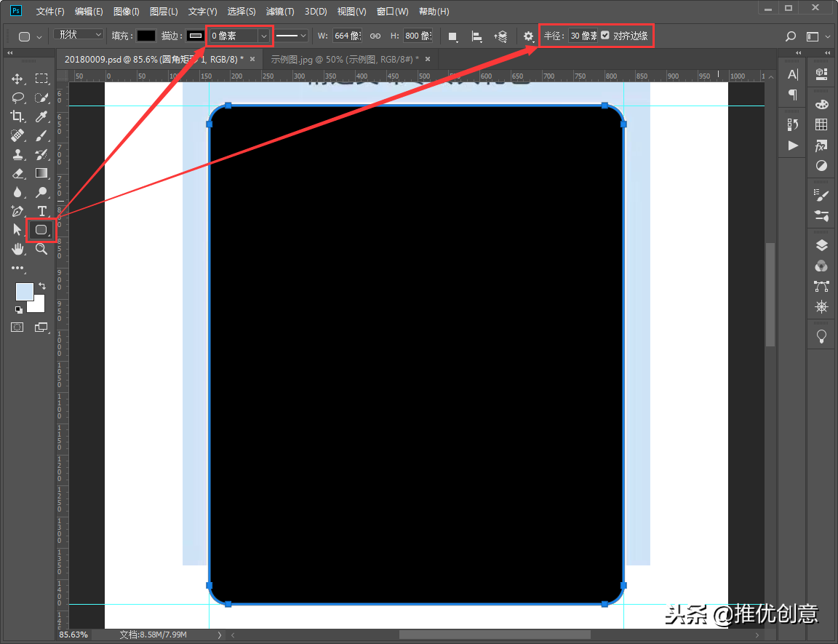Open the stroke line type dropdown

[291, 36]
